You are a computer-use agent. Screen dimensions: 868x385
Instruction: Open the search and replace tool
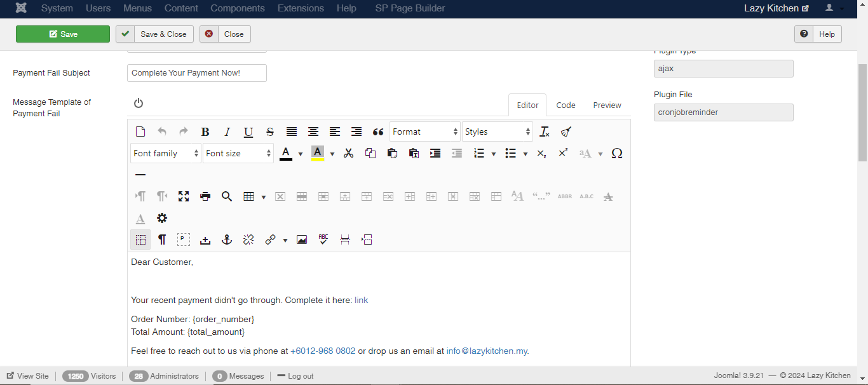227,196
